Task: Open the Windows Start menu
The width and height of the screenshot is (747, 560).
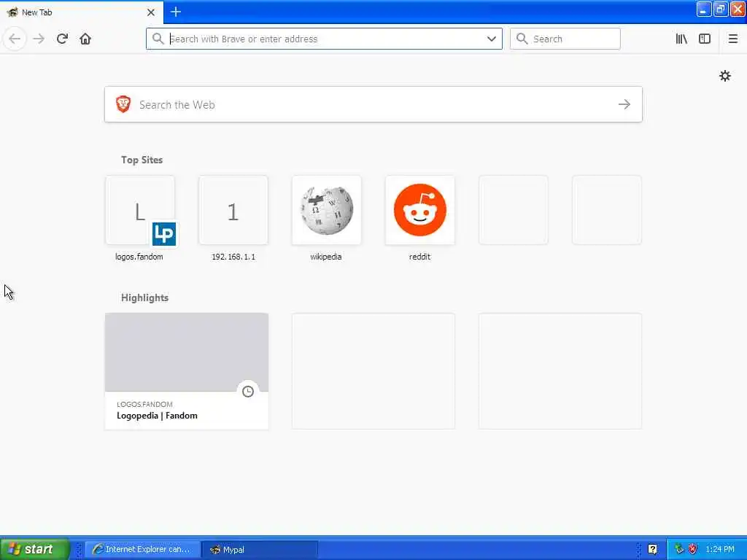Action: click(x=34, y=549)
